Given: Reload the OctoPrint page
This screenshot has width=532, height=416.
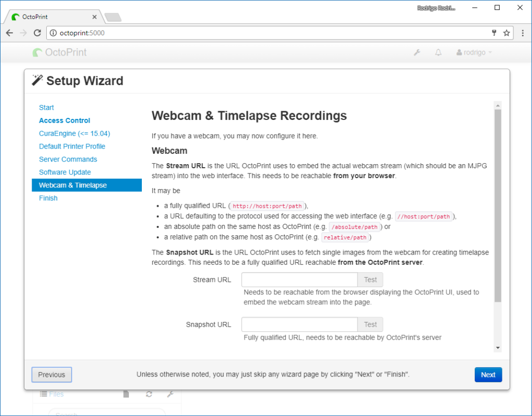Looking at the screenshot, I should pos(37,33).
